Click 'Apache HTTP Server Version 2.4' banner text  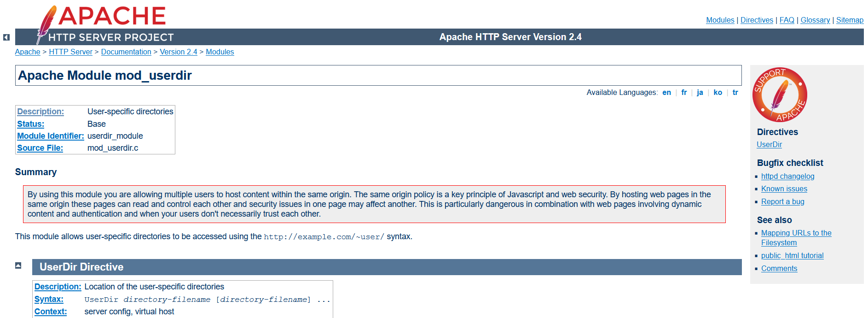click(x=510, y=37)
